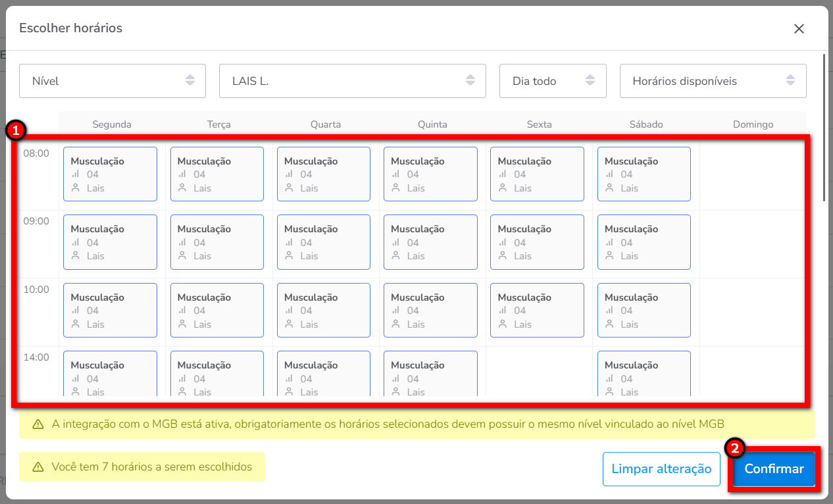Open the Nível dropdown

click(113, 81)
